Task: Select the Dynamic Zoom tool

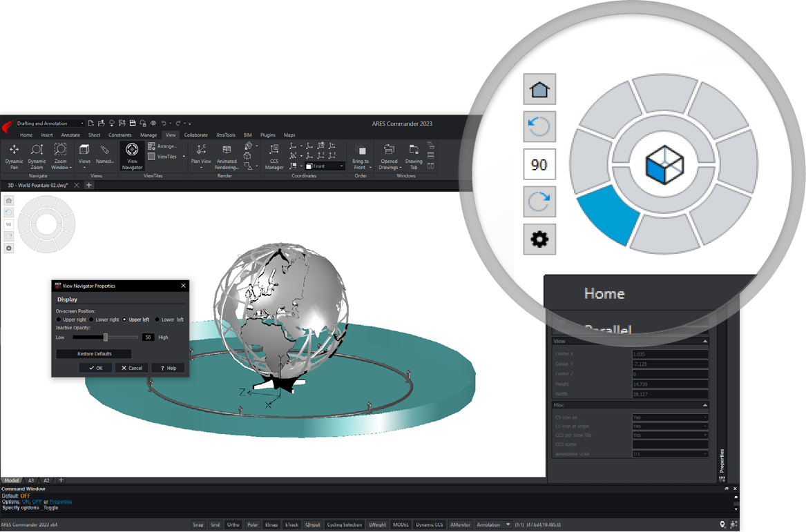Action: 37,155
